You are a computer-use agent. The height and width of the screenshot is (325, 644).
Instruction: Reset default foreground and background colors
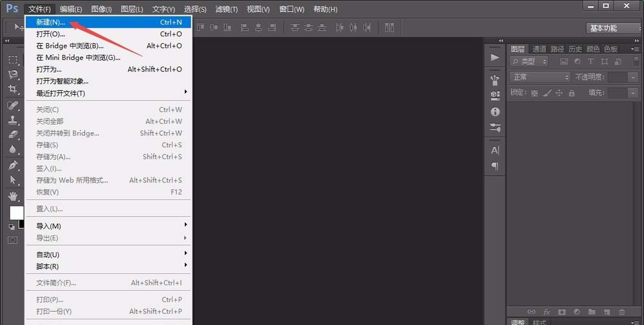pos(12,226)
